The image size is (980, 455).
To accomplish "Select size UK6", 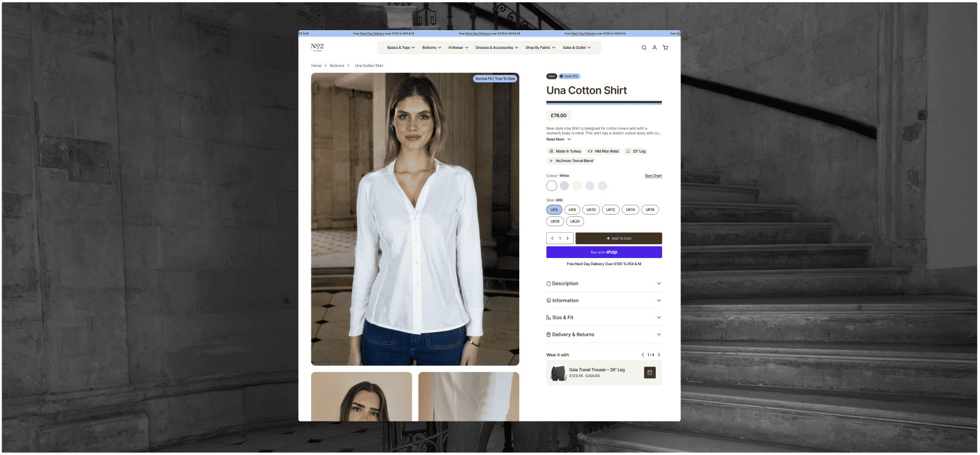I will coord(554,210).
